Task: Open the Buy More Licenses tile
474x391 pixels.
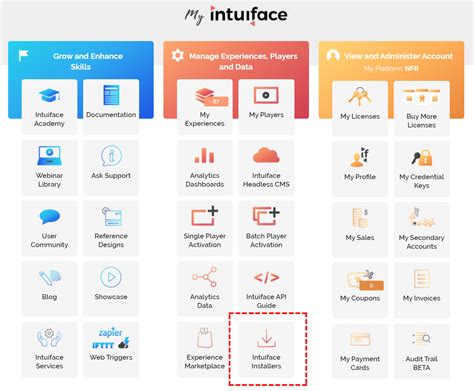Action: click(x=422, y=108)
